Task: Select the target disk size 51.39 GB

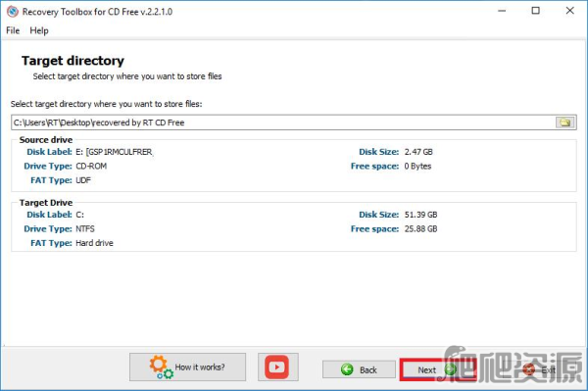Action: pyautogui.click(x=420, y=215)
